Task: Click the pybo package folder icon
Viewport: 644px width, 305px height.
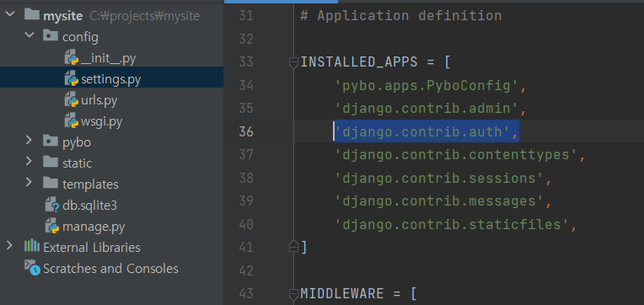Action: pos(51,141)
